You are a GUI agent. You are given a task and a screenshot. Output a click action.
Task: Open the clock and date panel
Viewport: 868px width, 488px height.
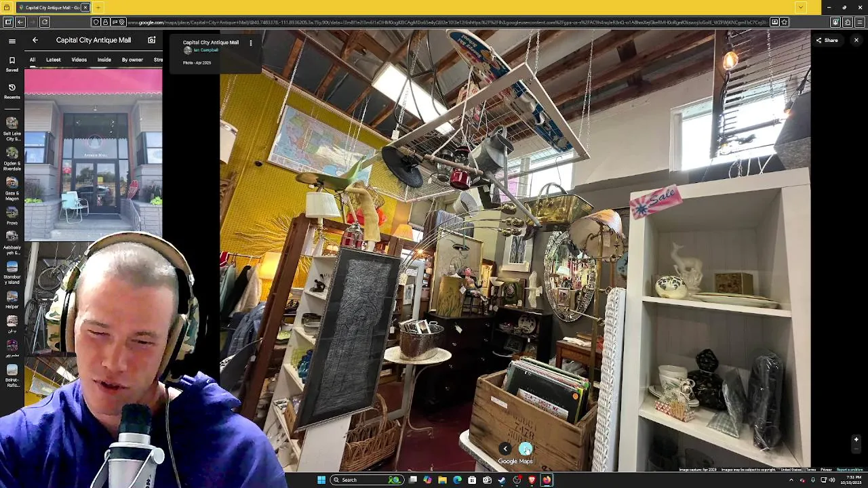[850, 480]
